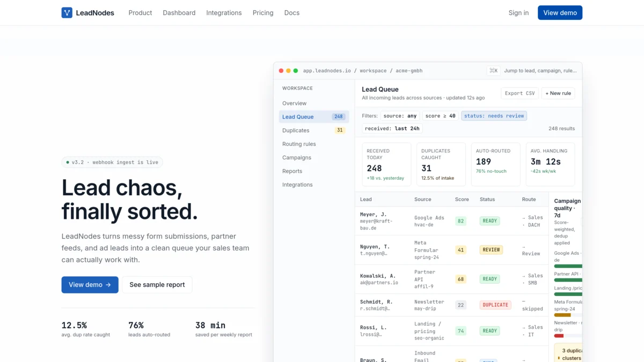Click the Received Today stat card

coord(386,164)
